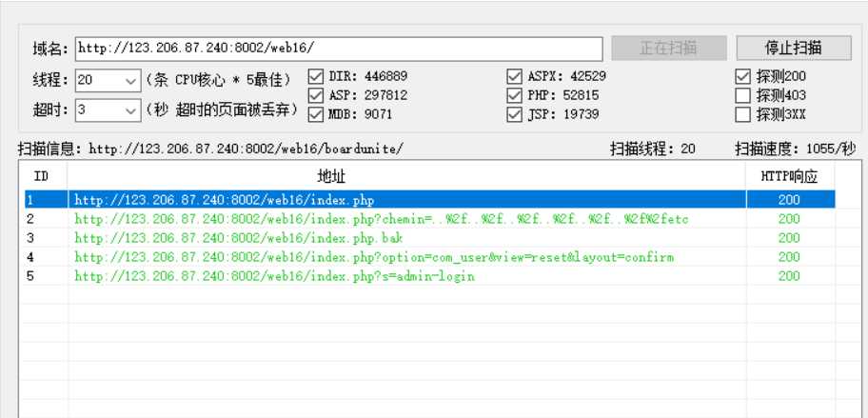Click the 停止扫描 button

click(793, 49)
